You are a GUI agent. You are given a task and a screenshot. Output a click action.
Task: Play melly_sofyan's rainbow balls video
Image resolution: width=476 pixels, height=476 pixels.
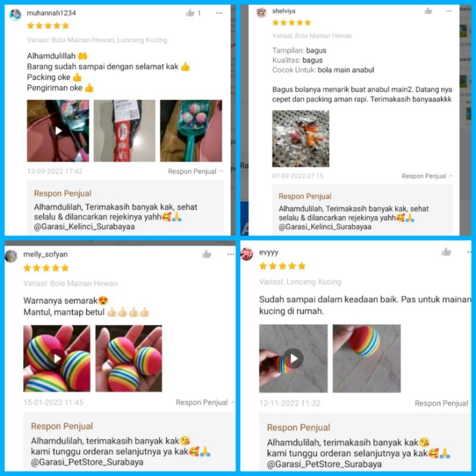(57, 359)
